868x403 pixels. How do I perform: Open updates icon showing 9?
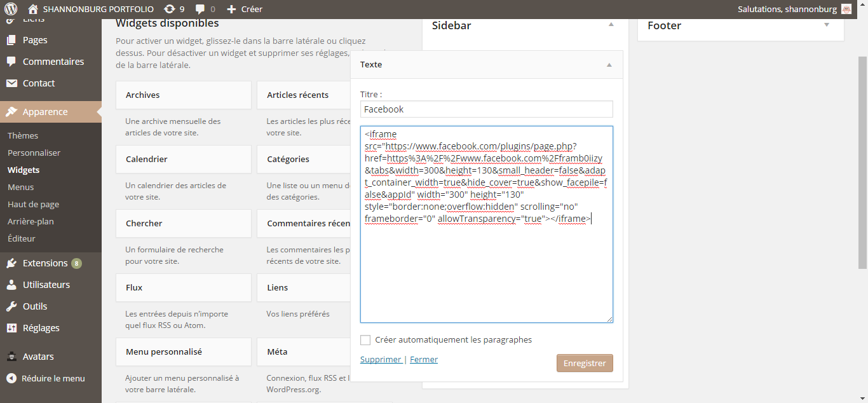pos(170,9)
